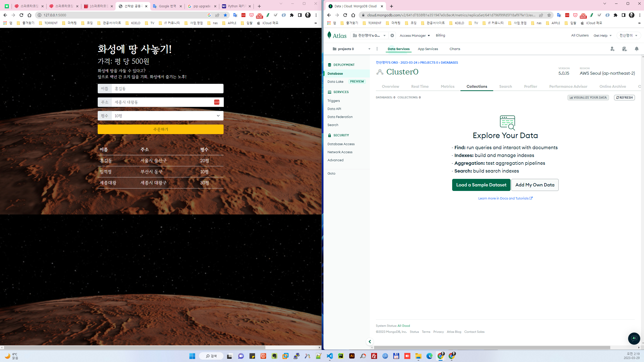The height and width of the screenshot is (362, 644).
Task: Open the Online Archive tab
Action: 613,87
